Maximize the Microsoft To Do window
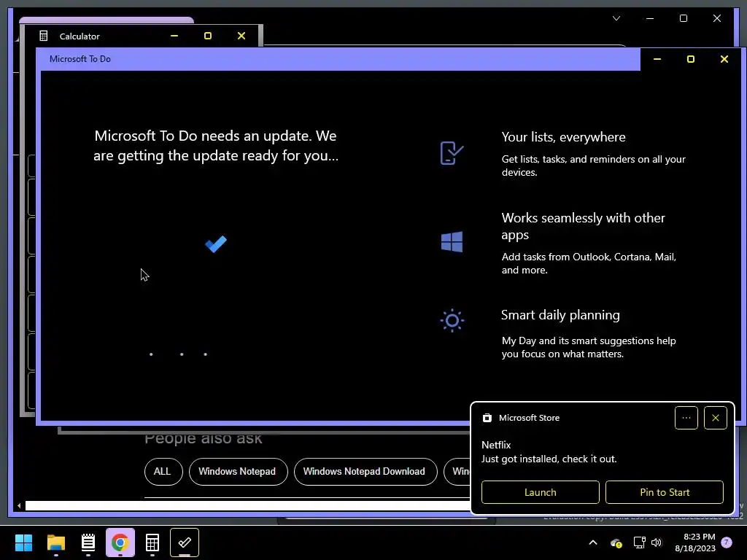 [x=690, y=59]
